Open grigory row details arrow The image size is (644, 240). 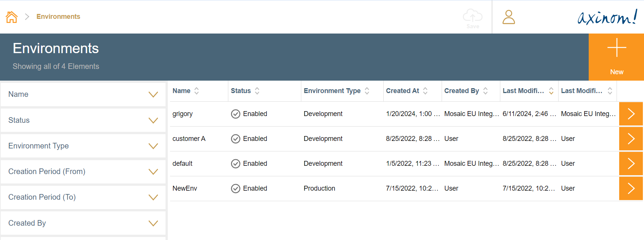tap(631, 114)
